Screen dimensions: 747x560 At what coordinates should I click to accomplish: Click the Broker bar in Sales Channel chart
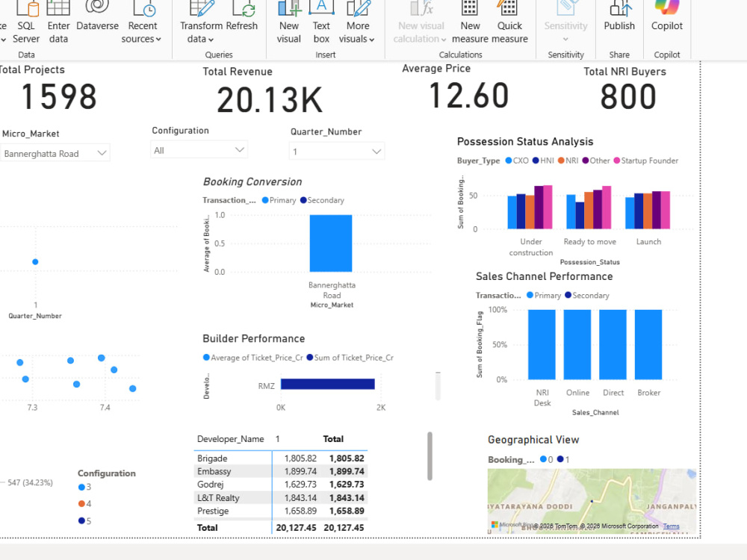pos(648,345)
